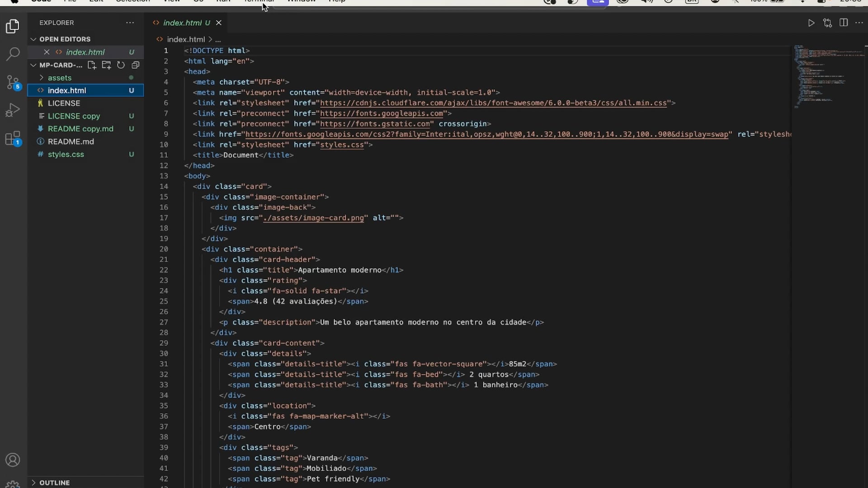The height and width of the screenshot is (488, 868).
Task: Collapse all folders in explorer
Action: point(135,65)
